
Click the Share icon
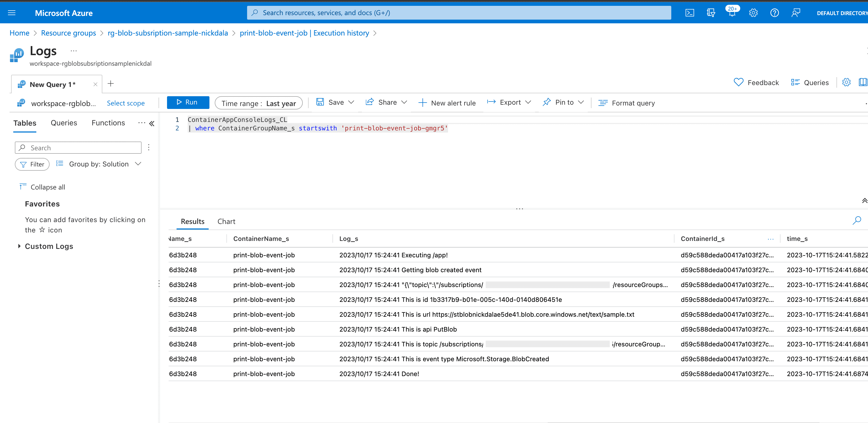click(370, 102)
